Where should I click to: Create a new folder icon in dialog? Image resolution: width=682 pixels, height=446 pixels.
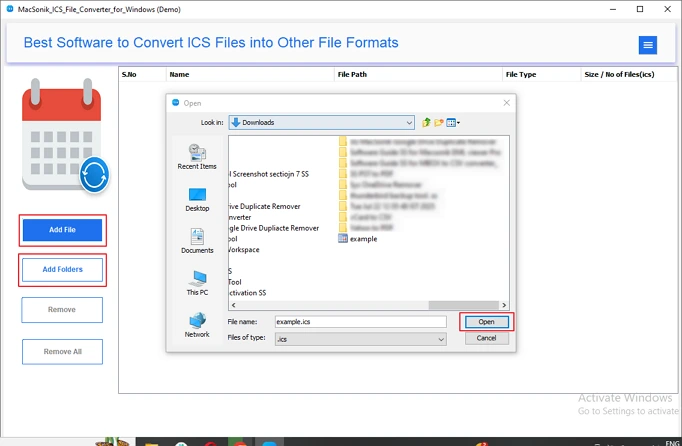point(438,123)
